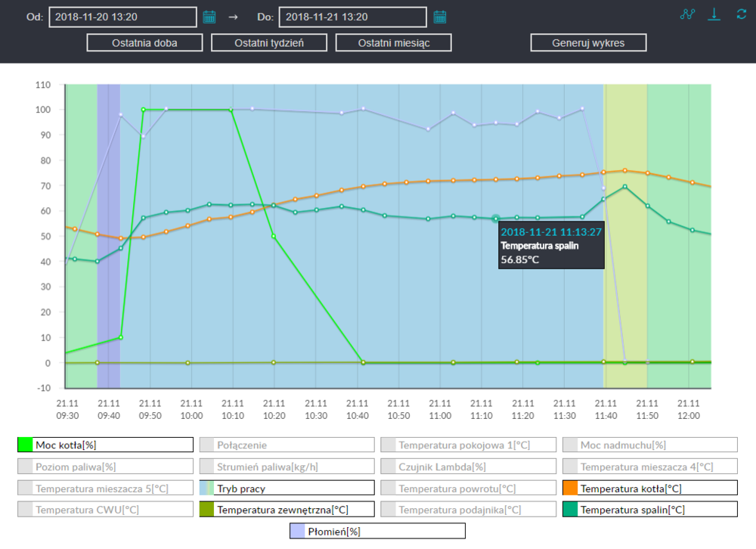Viewport: 756px width, 549px height.
Task: Click the Ostatnia doba button
Action: [x=144, y=43]
